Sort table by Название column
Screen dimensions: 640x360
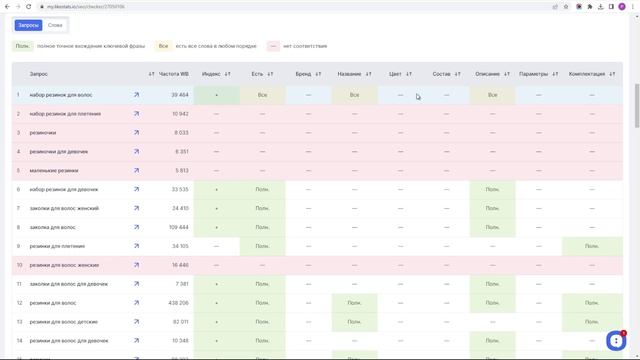pos(368,74)
